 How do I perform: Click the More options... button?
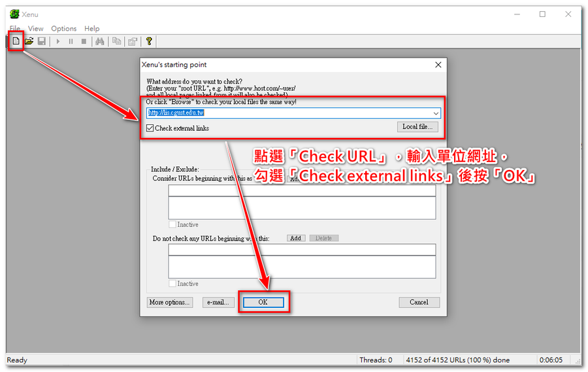click(x=170, y=302)
